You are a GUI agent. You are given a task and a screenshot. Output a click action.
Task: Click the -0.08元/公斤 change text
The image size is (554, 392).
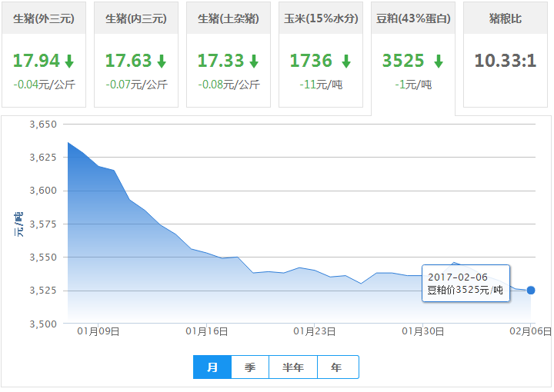tap(229, 85)
